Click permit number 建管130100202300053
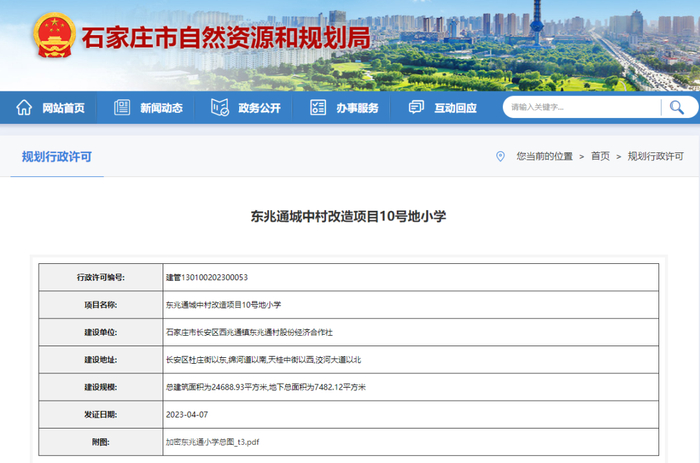The width and height of the screenshot is (700, 463). coord(207,277)
